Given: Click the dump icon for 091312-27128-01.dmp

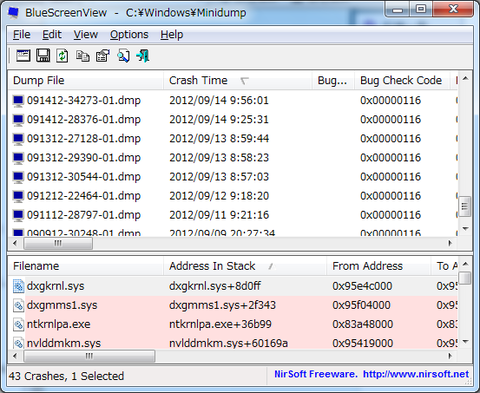Looking at the screenshot, I should (x=18, y=138).
